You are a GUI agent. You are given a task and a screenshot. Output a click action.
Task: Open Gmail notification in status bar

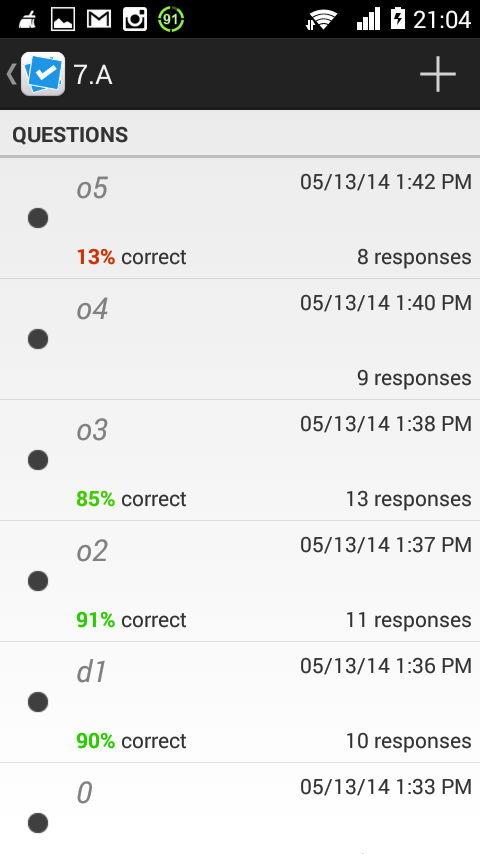click(99, 20)
